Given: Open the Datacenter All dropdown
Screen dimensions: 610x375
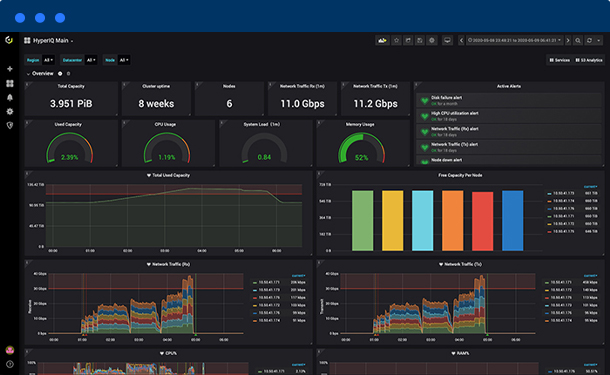Looking at the screenshot, I should [x=91, y=60].
